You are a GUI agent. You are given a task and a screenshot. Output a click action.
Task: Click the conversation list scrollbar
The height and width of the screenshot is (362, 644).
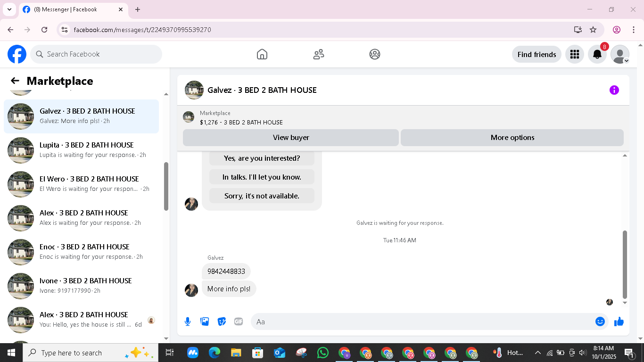tap(166, 186)
